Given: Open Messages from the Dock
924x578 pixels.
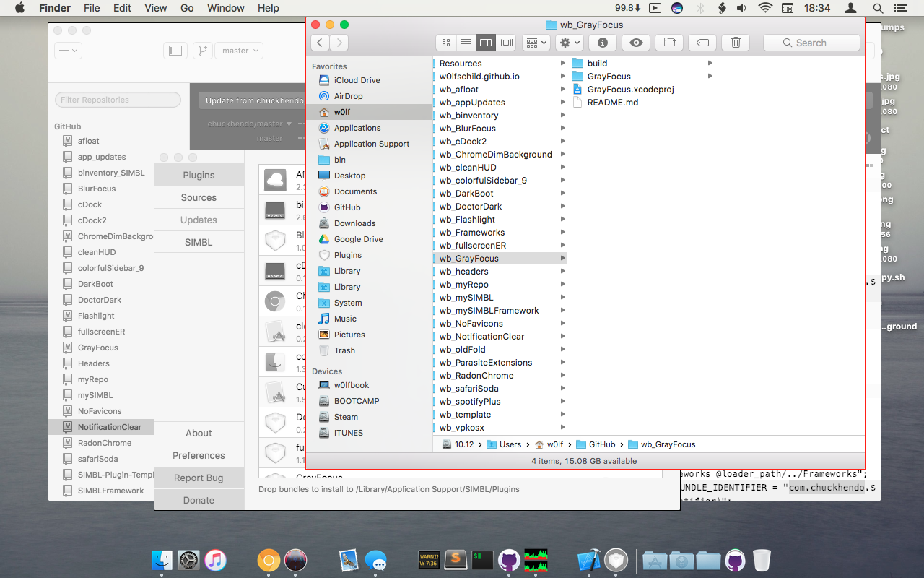Looking at the screenshot, I should coord(375,559).
